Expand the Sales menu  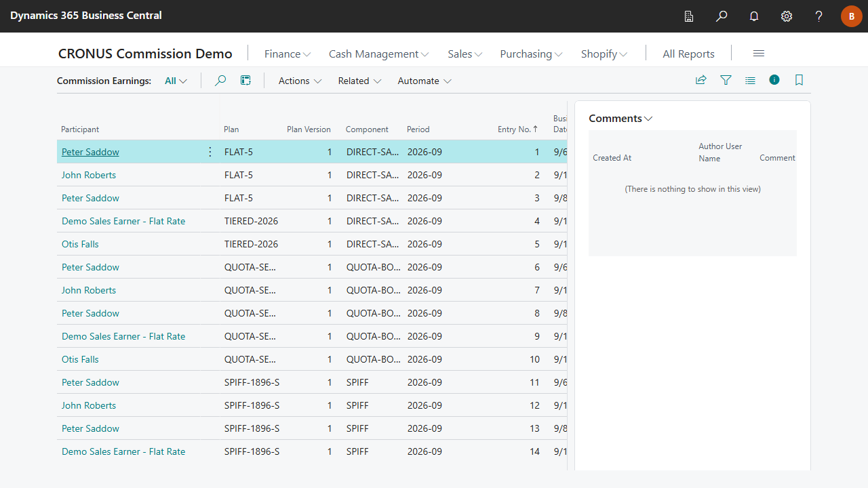(465, 54)
